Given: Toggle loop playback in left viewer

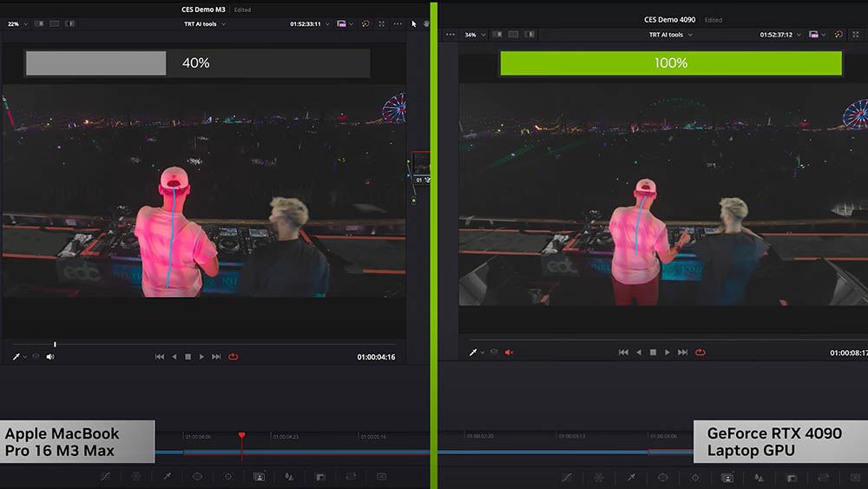Looking at the screenshot, I should click(x=233, y=357).
